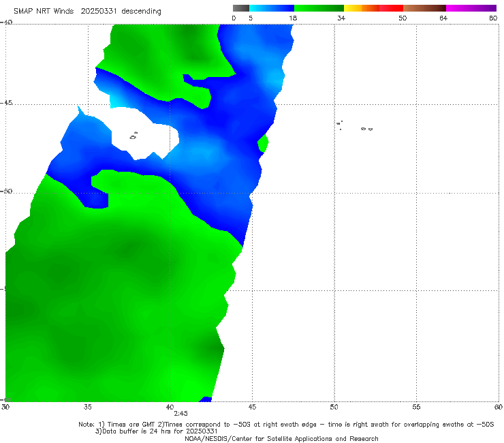This screenshot has height=443, width=504.
Task: Click the word 'descending' in the title
Action: coord(141,12)
